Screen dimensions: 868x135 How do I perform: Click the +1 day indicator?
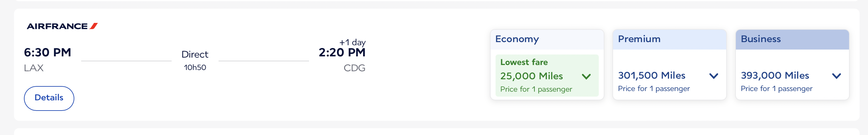[x=352, y=42]
